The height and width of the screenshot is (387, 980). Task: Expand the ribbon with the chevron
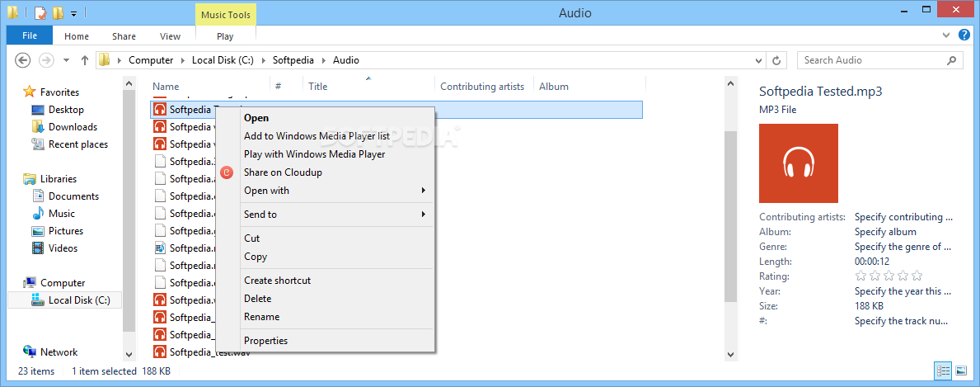coord(946,35)
